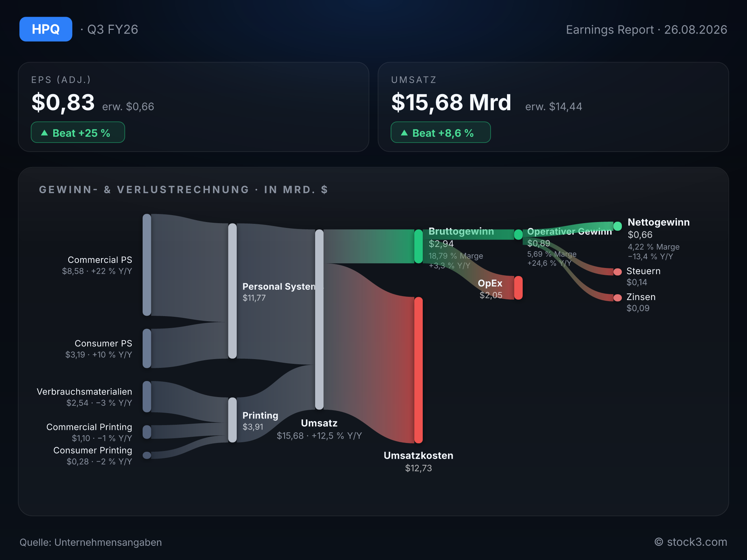Image resolution: width=747 pixels, height=560 pixels.
Task: Select the 'Beat +25 %' badge text
Action: (x=81, y=133)
